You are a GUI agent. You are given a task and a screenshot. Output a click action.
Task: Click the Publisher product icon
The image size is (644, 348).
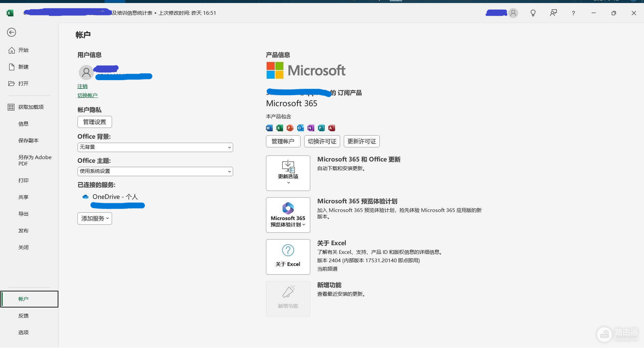point(321,128)
